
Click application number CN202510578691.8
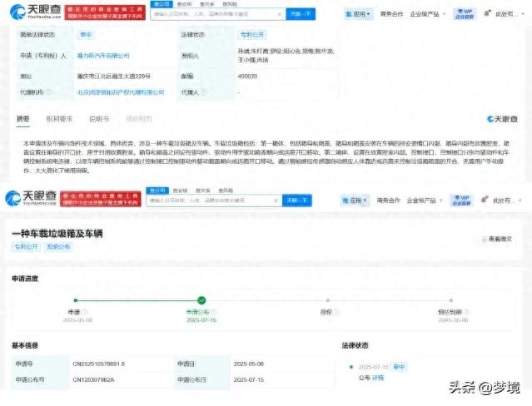point(99,364)
